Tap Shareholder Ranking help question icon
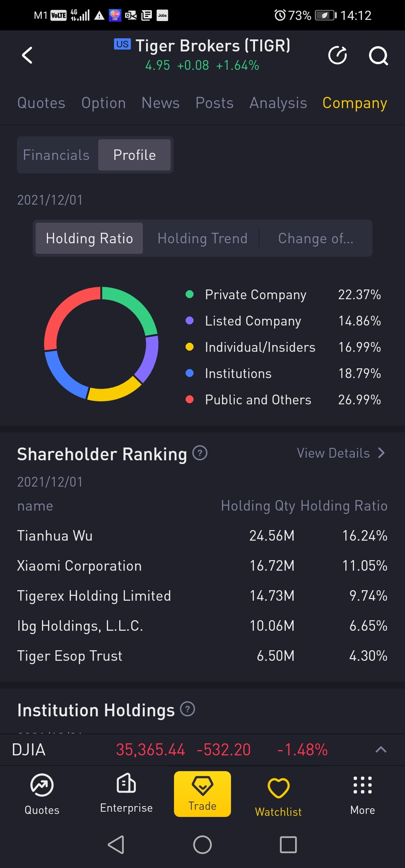 click(200, 453)
